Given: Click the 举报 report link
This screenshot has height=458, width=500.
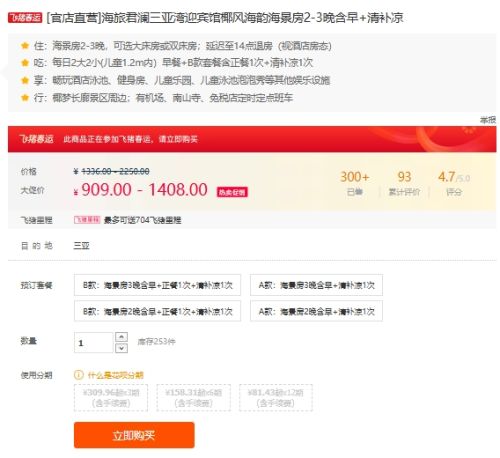Looking at the screenshot, I should [488, 120].
